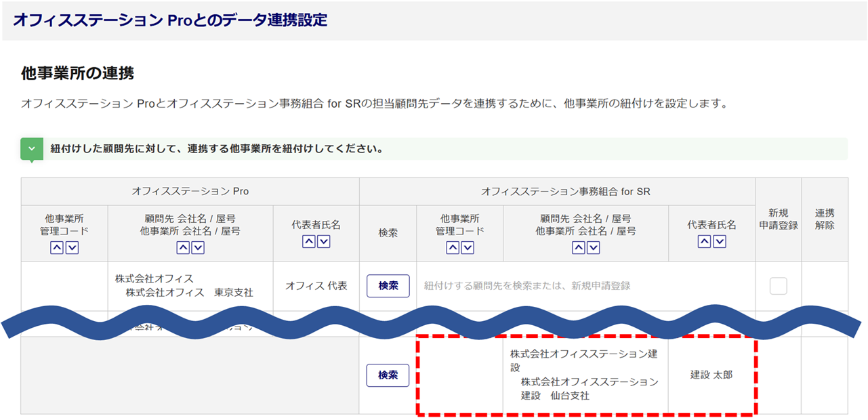This screenshot has height=420, width=868.
Task: Select the 建設 太郎 representative cell
Action: (711, 375)
